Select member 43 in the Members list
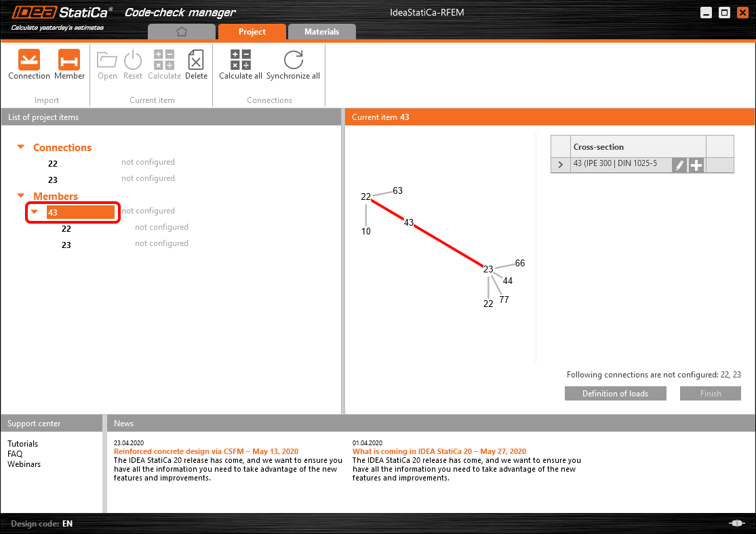Image resolution: width=756 pixels, height=534 pixels. [x=81, y=212]
